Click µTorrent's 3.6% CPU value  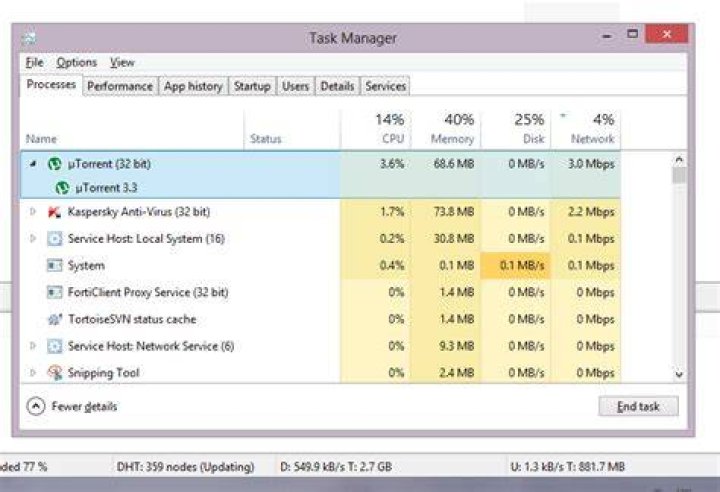pos(392,164)
